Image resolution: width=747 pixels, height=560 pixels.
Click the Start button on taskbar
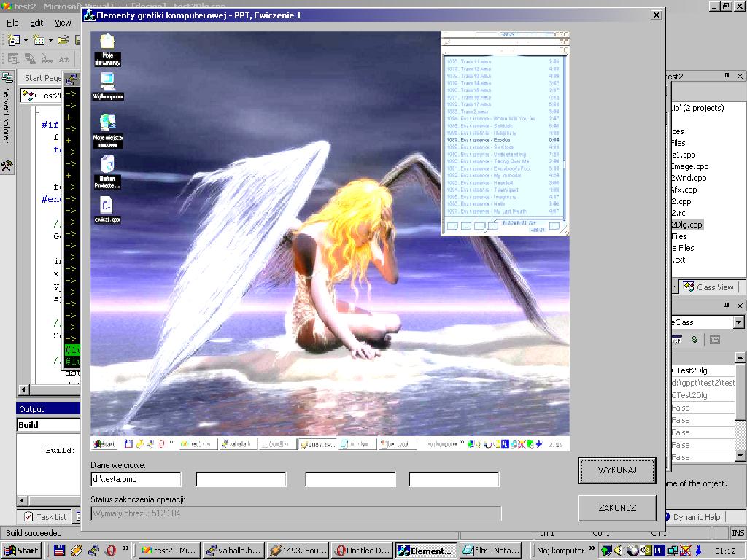22,551
